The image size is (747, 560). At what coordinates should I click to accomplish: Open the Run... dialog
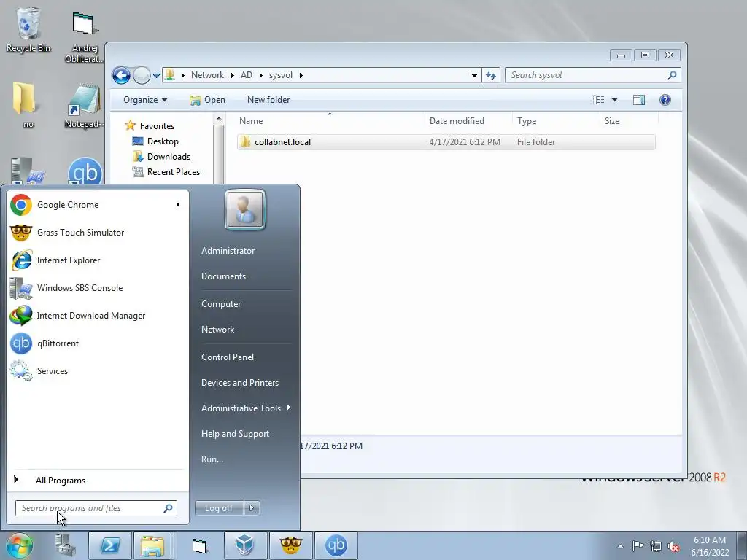click(x=212, y=459)
